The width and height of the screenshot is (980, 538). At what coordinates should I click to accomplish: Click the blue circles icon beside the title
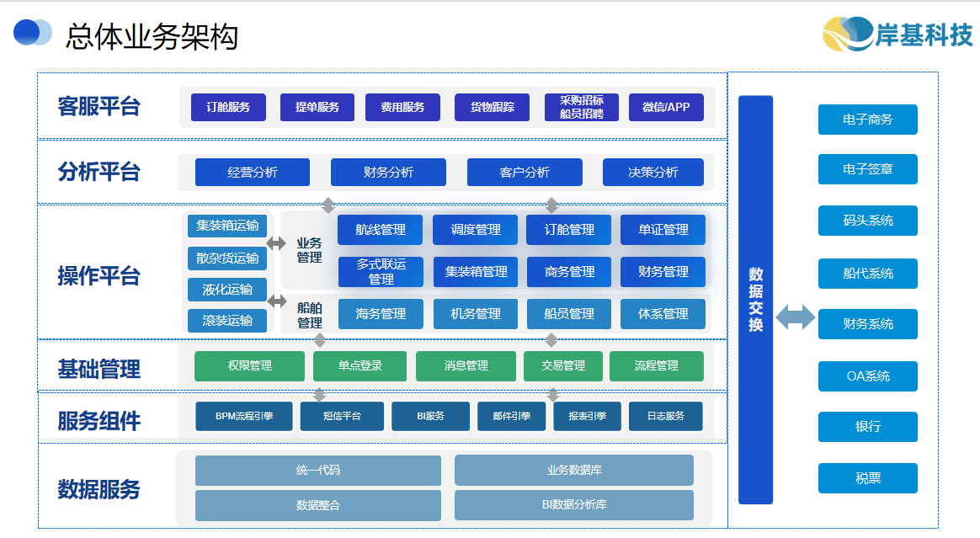click(x=33, y=33)
